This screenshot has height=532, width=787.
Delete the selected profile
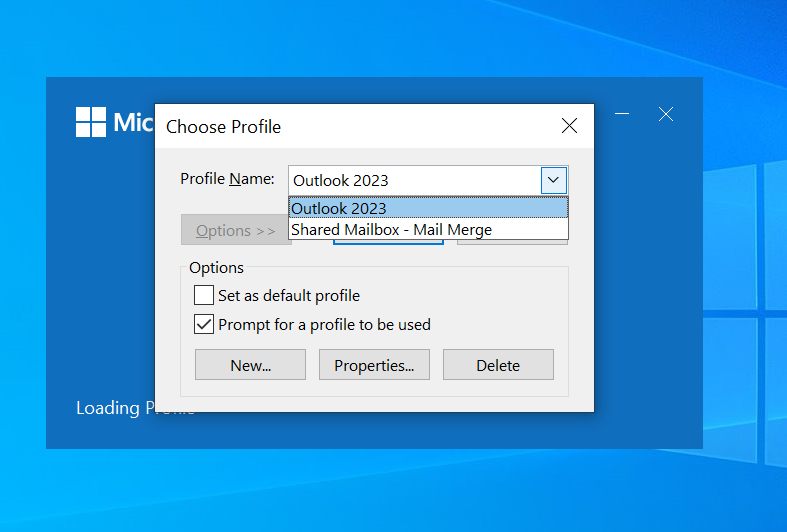[498, 365]
